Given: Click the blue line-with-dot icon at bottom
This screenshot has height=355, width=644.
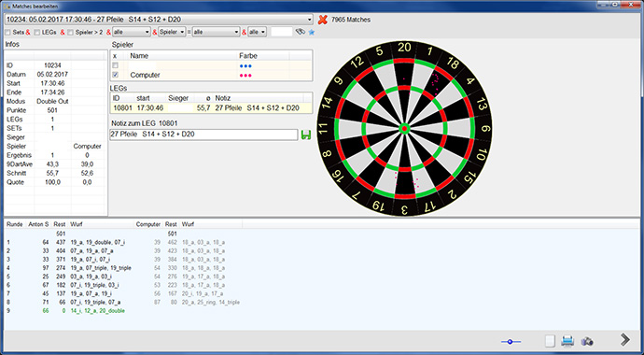Looking at the screenshot, I should [511, 341].
